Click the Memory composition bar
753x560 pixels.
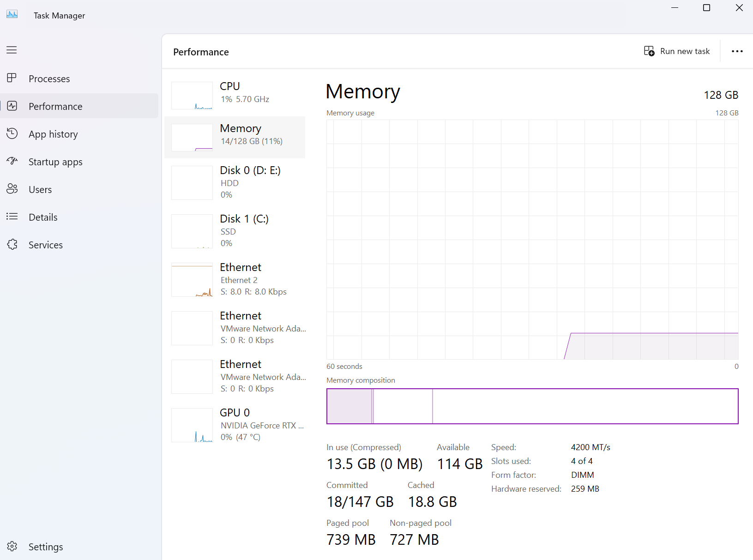(532, 406)
